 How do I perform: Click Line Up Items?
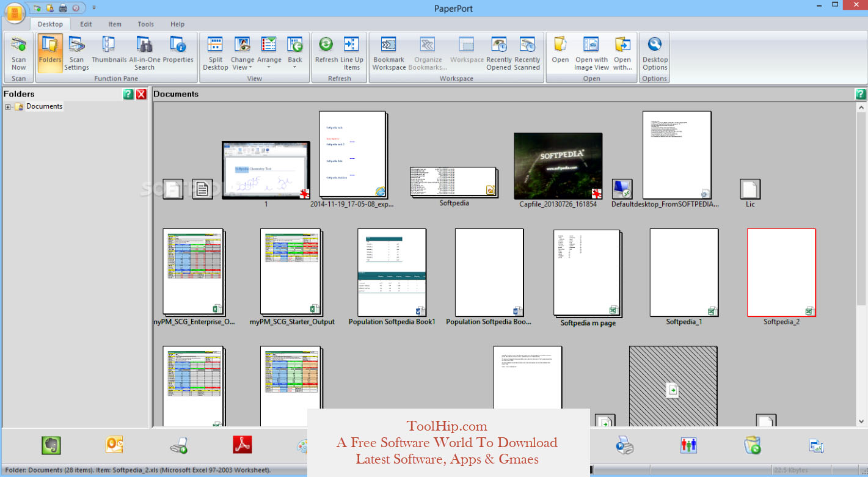(352, 53)
